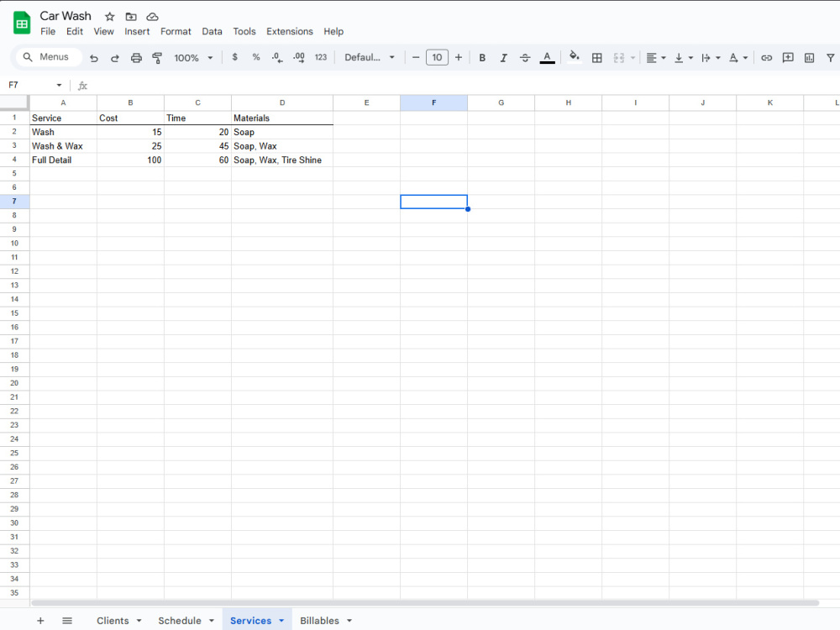Screen dimensions: 840x630
Task: Check the cloud document status icon
Action: coord(153,17)
